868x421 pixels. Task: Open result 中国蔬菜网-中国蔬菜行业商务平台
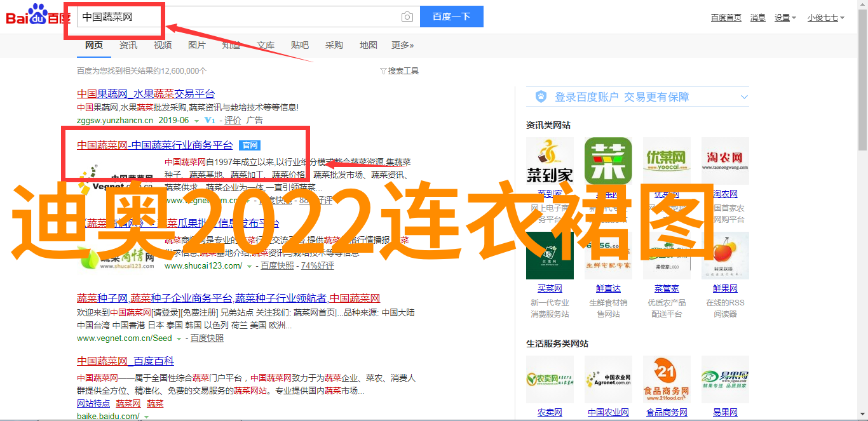[x=155, y=145]
